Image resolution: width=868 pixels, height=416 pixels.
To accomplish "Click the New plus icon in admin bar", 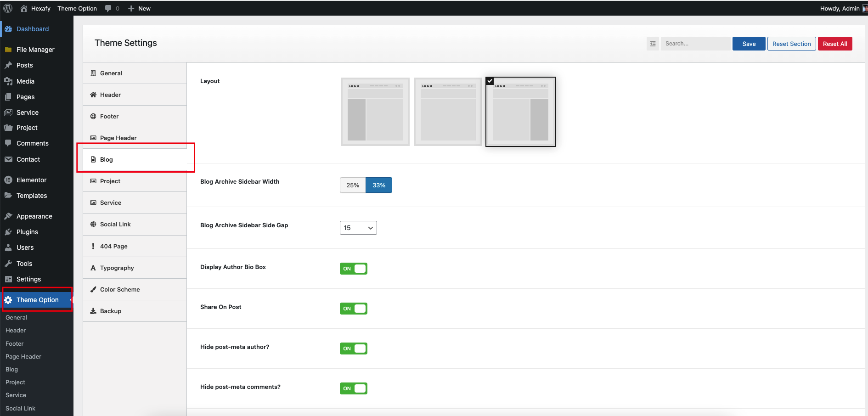I will (131, 8).
